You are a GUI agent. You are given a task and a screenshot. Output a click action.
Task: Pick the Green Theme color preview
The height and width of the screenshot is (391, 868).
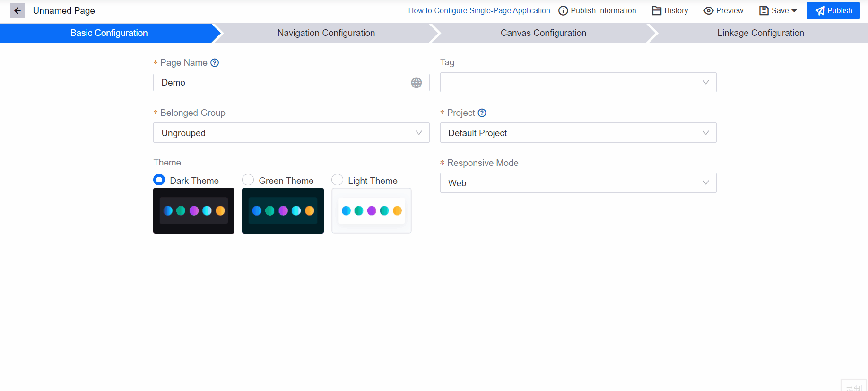point(283,211)
